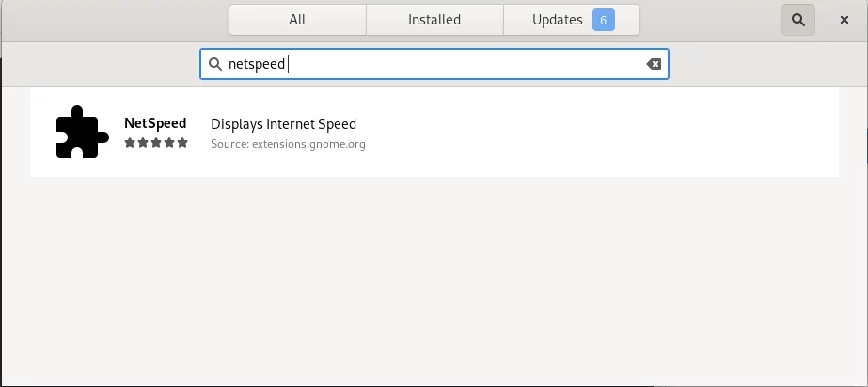Select the Displays Internet Speed description
Viewport: 868px width, 387px height.
[283, 124]
